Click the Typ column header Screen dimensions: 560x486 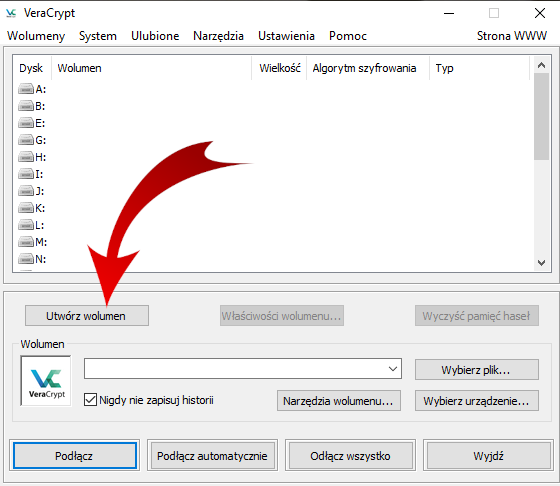click(x=479, y=68)
